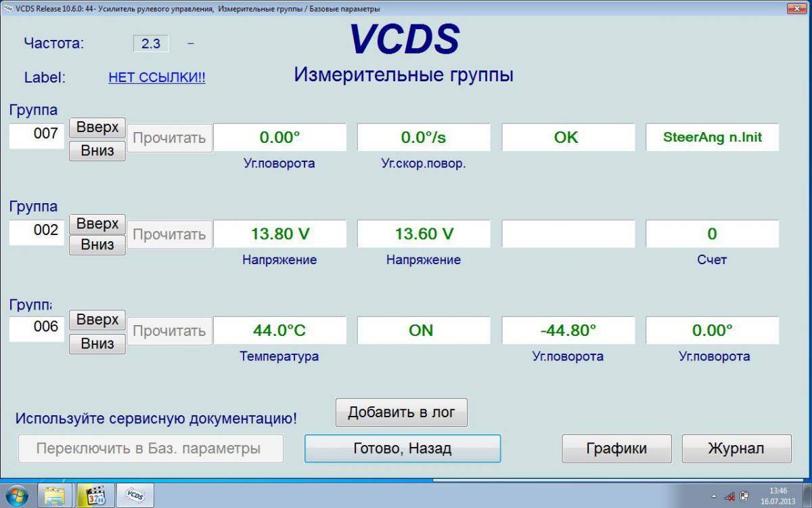Viewport: 812px width, 508px height.
Task: Open power/battery tray icon
Action: point(744,496)
